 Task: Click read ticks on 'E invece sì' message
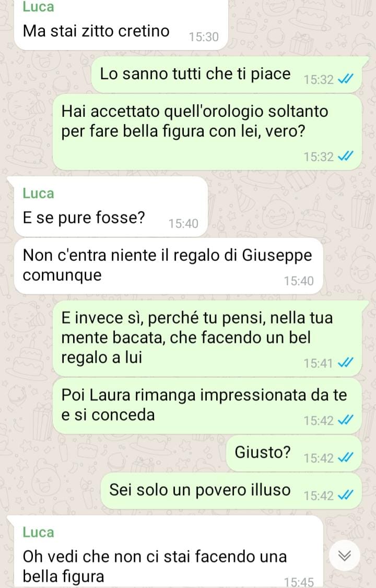pos(345,363)
